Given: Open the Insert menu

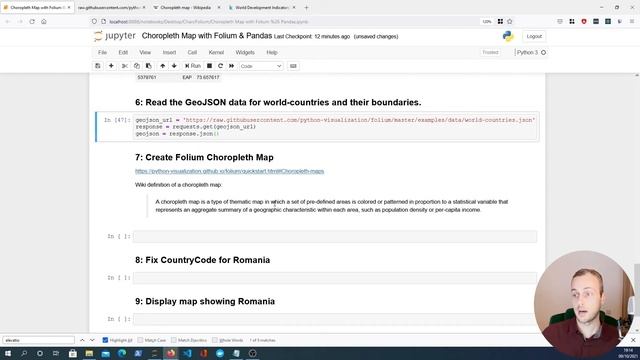Looking at the screenshot, I should [x=169, y=52].
